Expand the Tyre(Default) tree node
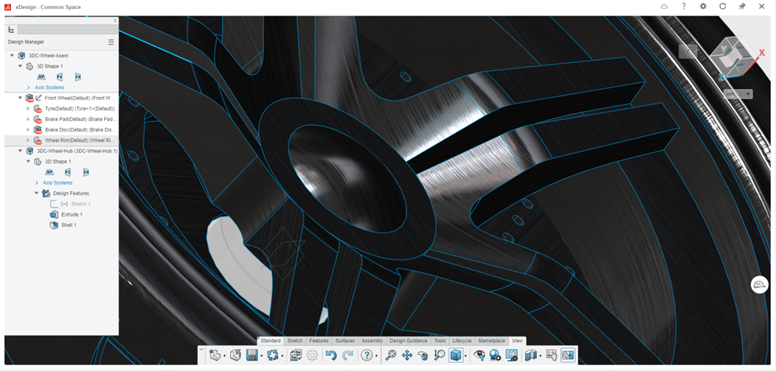Viewport: 776px width, 371px height. pyautogui.click(x=28, y=108)
